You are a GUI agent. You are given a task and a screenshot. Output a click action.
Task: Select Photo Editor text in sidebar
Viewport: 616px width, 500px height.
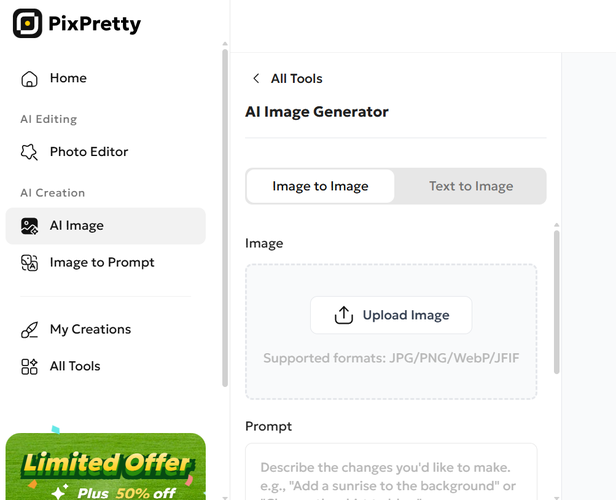click(89, 152)
